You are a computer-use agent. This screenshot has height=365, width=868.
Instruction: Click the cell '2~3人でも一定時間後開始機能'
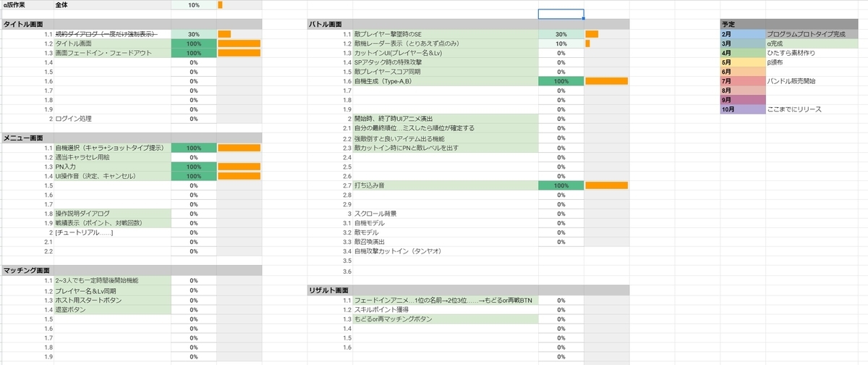tap(112, 280)
